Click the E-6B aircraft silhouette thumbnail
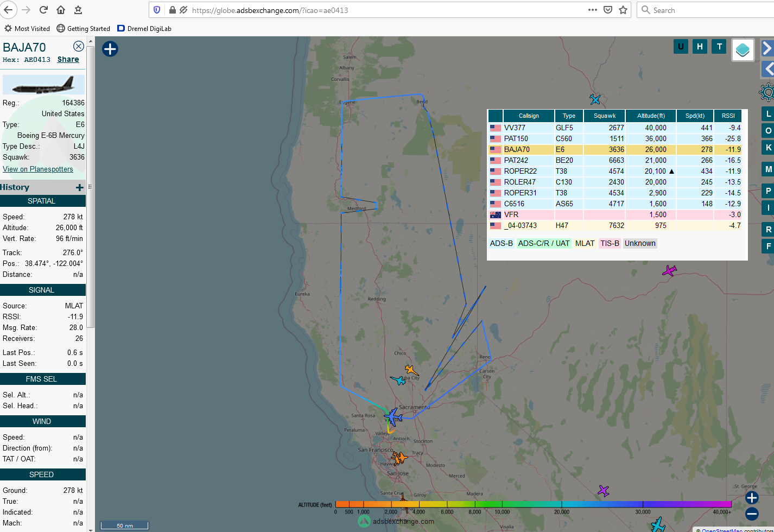774x532 pixels. click(43, 85)
